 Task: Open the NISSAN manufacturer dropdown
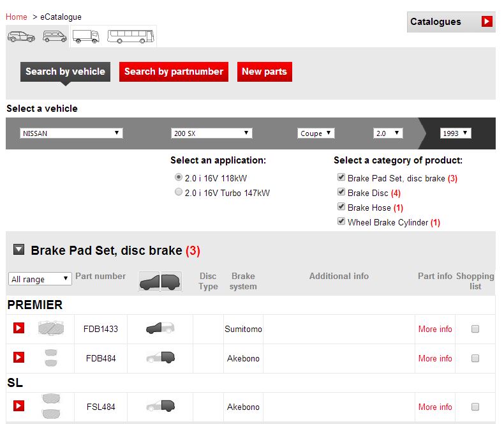[x=71, y=133]
